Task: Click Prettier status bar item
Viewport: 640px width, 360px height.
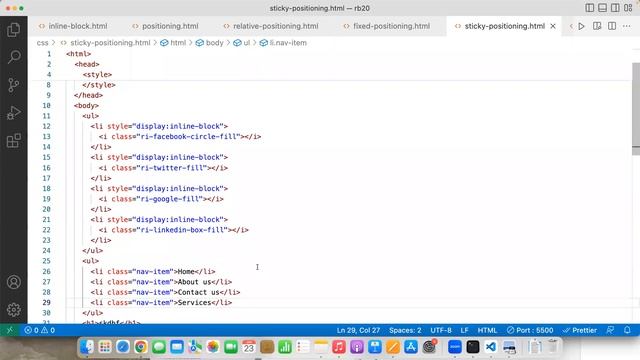Action: pos(580,330)
